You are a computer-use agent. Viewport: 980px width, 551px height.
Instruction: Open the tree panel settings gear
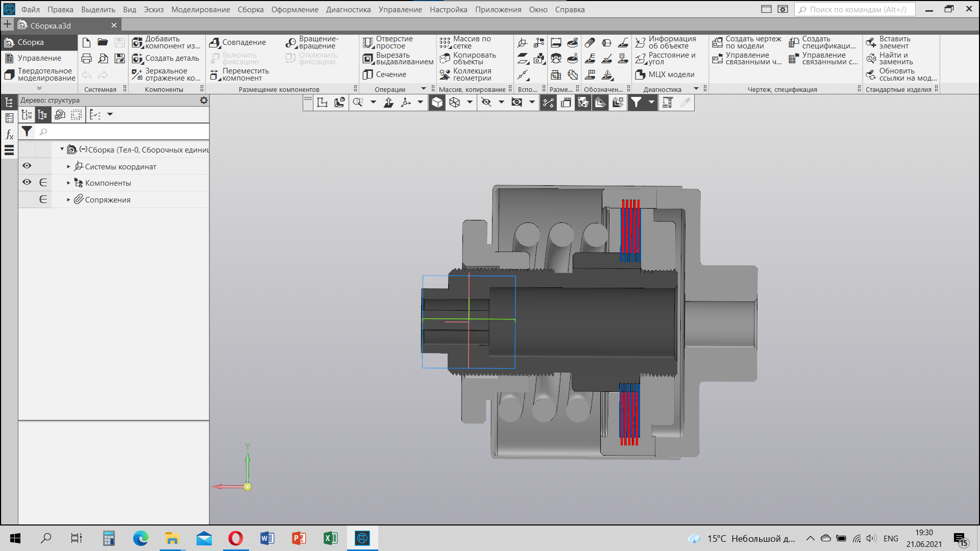204,101
